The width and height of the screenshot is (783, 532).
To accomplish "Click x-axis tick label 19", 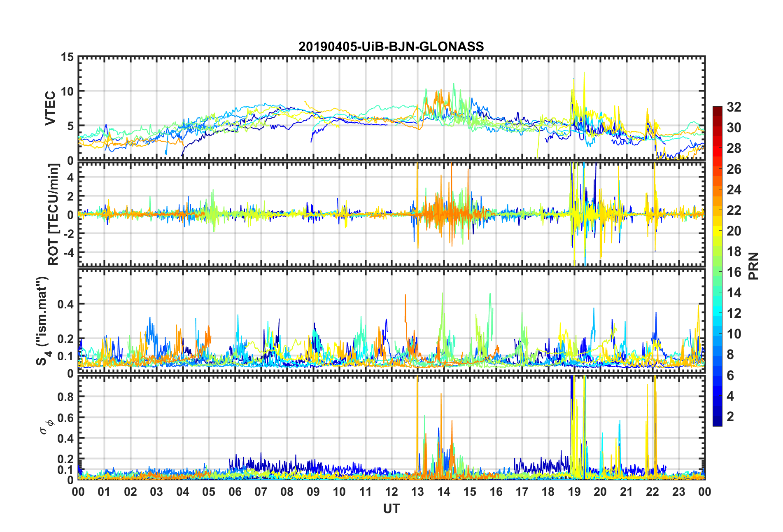I will (574, 492).
